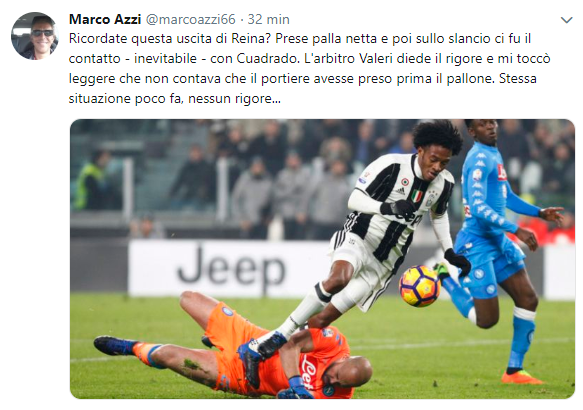Image resolution: width=583 pixels, height=410 pixels.
Task: Open the @marcoazzi66 handle link
Action: tap(190, 19)
